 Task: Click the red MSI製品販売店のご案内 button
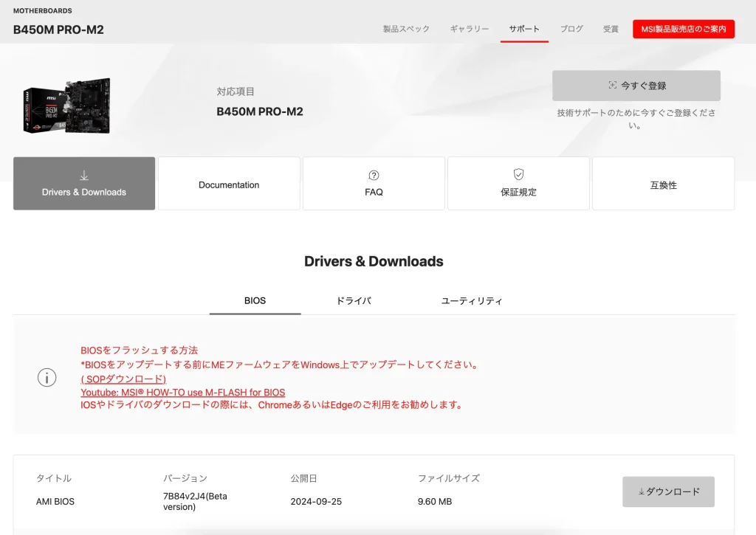coord(683,29)
